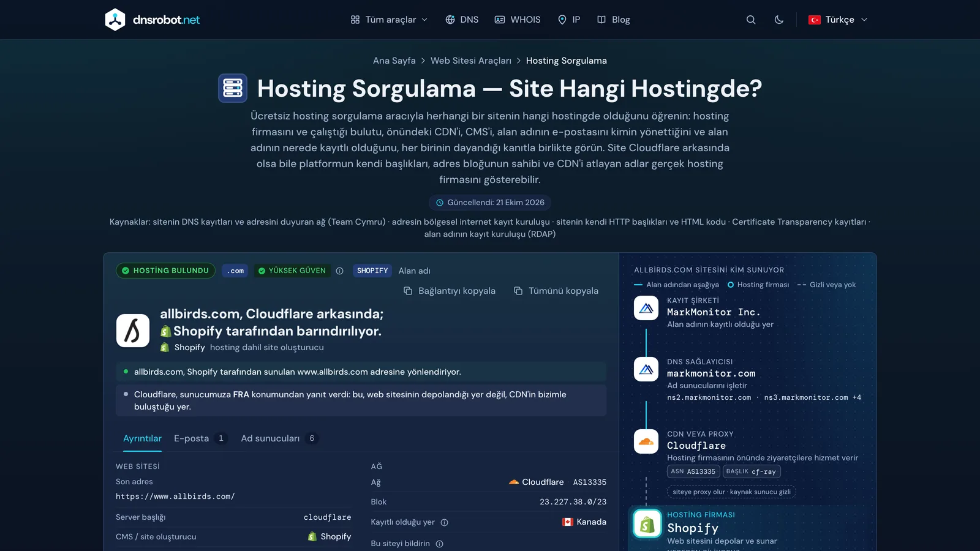Click info icon beside Bu siteyi bildirin
The image size is (980, 551).
pos(439,544)
